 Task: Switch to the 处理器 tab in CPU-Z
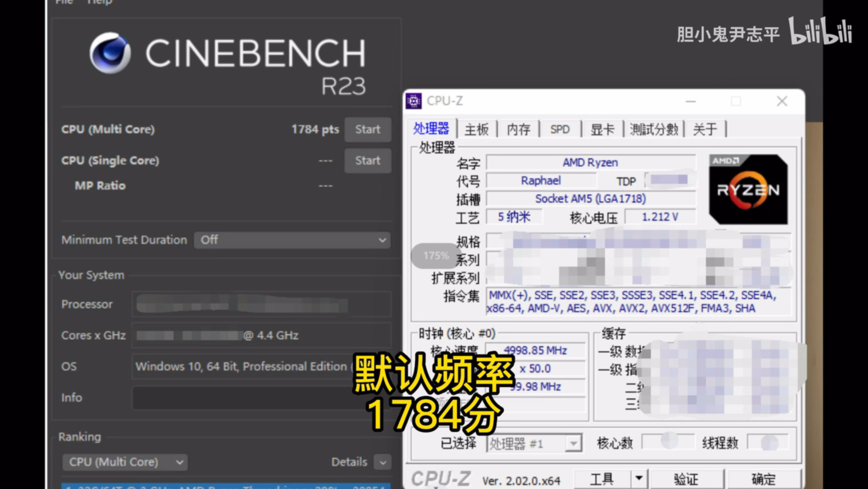click(431, 129)
